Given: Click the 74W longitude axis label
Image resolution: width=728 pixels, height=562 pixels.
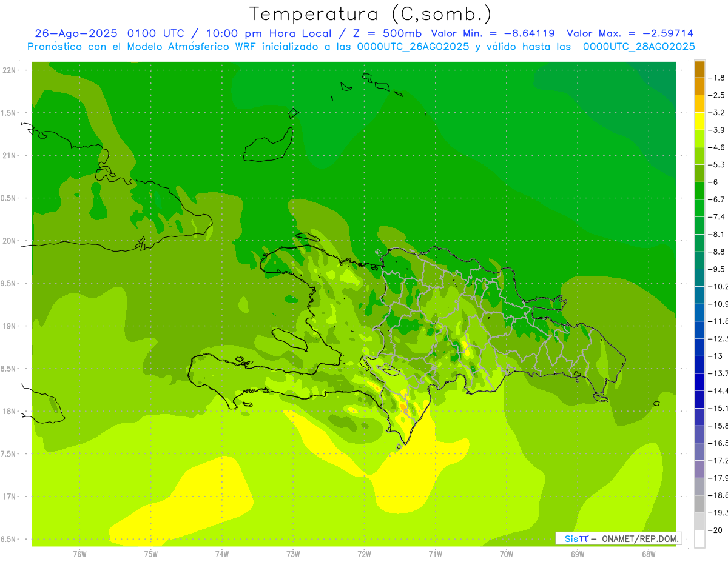Looking at the screenshot, I should [x=222, y=554].
